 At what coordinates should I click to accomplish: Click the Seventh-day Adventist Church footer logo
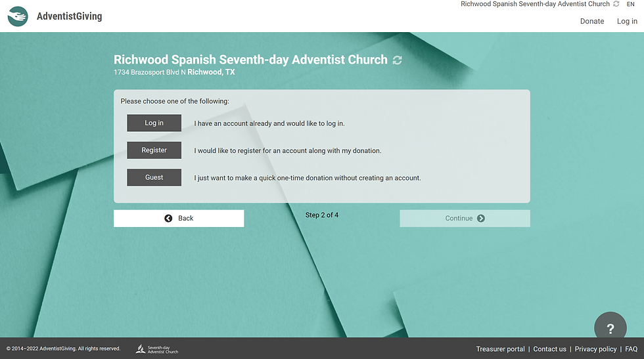pos(157,349)
